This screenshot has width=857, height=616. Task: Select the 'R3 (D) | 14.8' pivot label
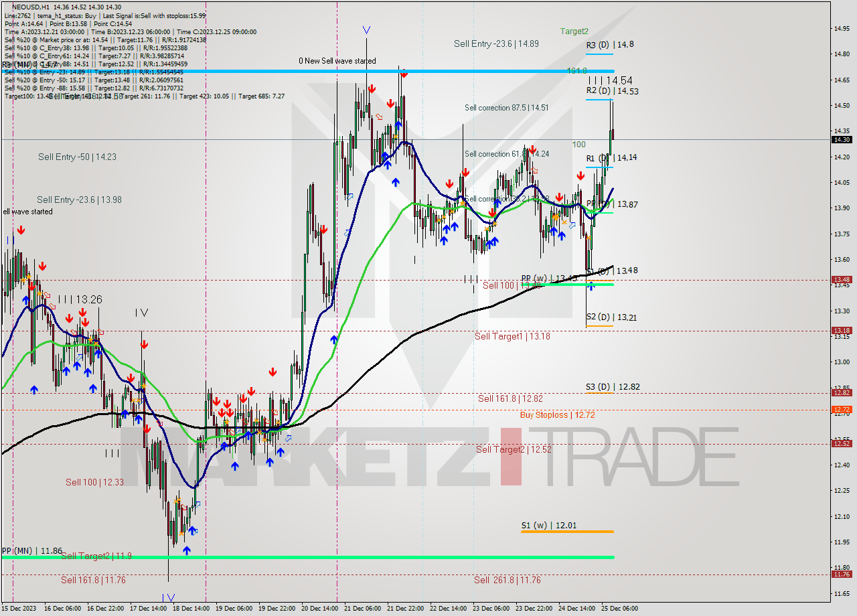610,45
